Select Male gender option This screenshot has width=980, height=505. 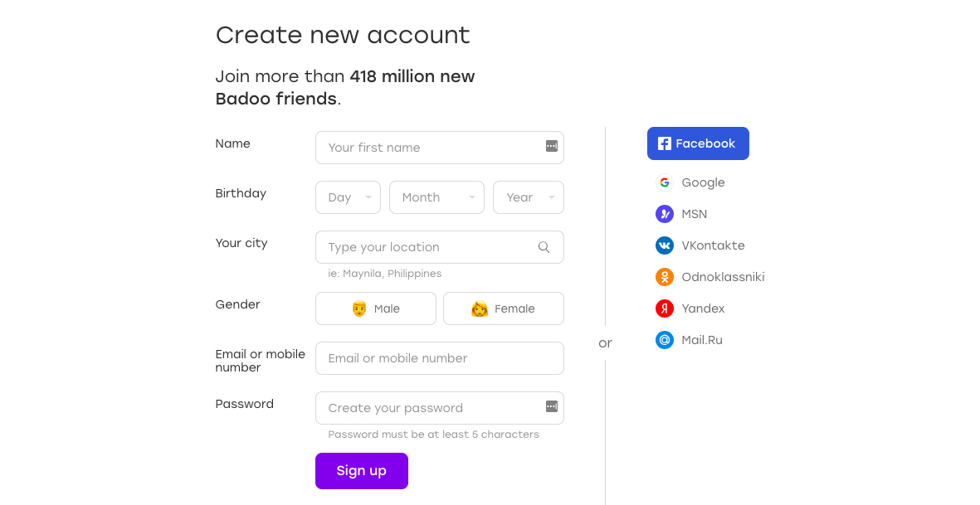376,308
